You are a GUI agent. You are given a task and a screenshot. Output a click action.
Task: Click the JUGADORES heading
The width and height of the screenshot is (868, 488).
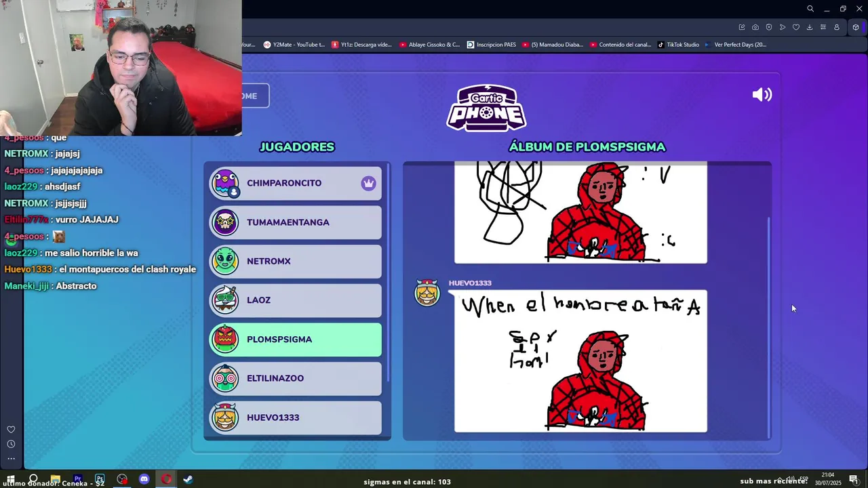[297, 147]
